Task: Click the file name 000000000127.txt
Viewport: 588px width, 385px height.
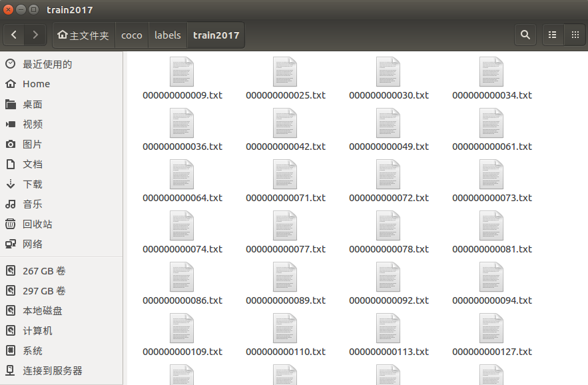Action: (492, 352)
